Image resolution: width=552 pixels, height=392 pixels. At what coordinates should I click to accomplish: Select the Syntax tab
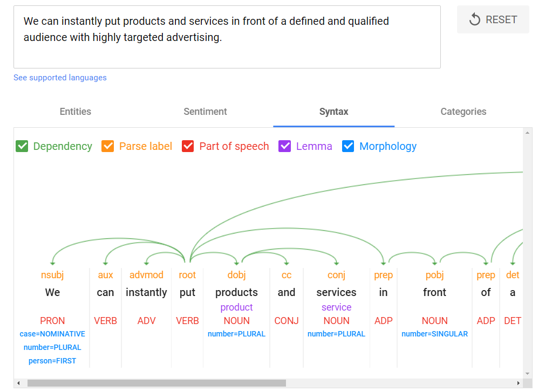pos(333,112)
